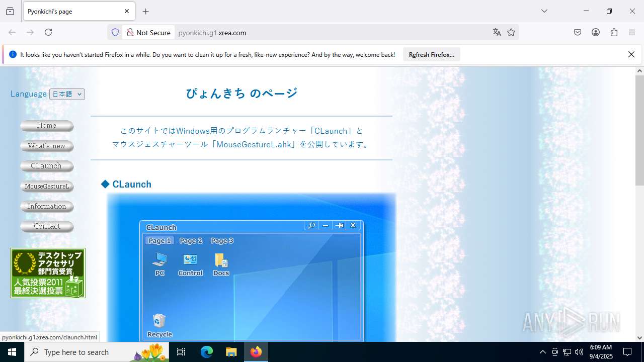Click the Firefox View icon
644x362 pixels.
tap(10, 11)
